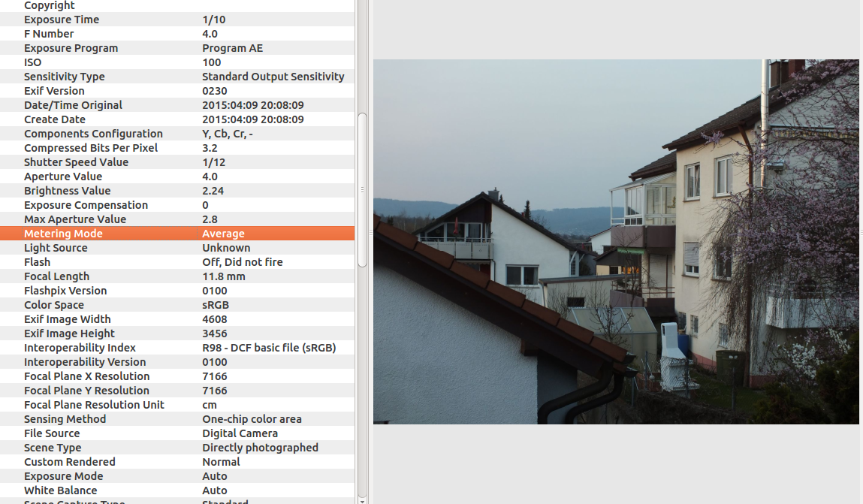This screenshot has width=863, height=504.
Task: Select the White Balance row
Action: [x=177, y=490]
